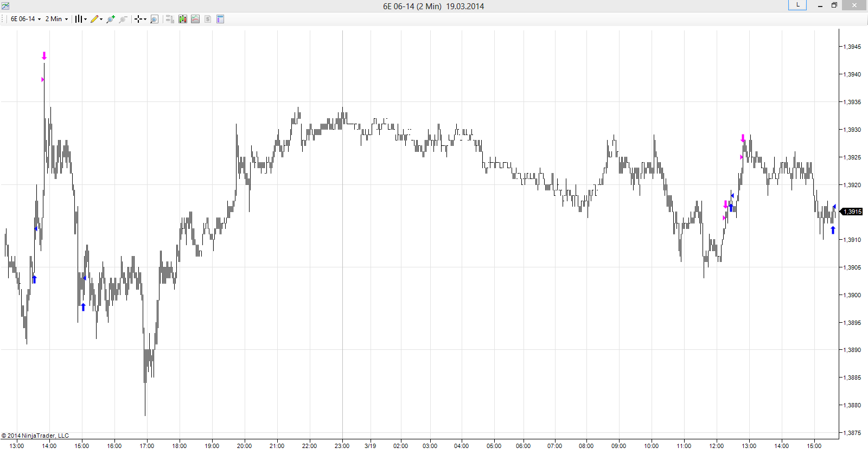Click the 1,3945 price axis label
Screen dimensions: 868x454
click(852, 47)
